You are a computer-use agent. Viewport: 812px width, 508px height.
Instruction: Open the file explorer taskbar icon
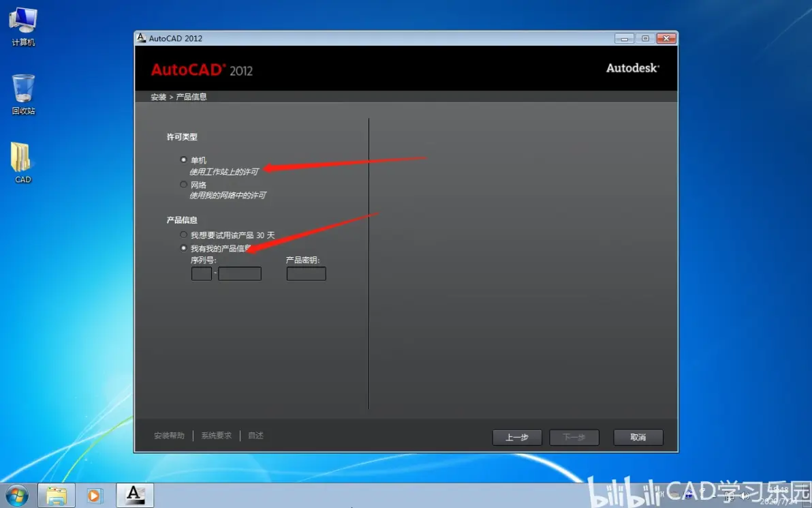pyautogui.click(x=57, y=496)
